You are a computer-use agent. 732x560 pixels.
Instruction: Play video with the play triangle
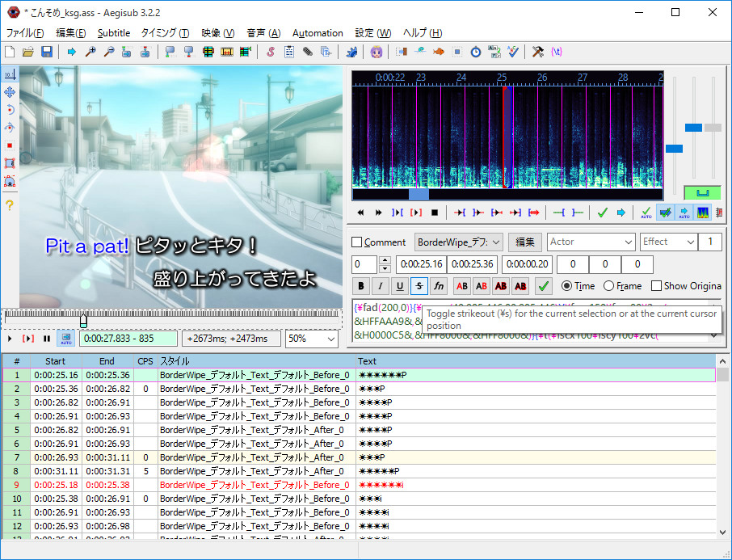(x=10, y=339)
